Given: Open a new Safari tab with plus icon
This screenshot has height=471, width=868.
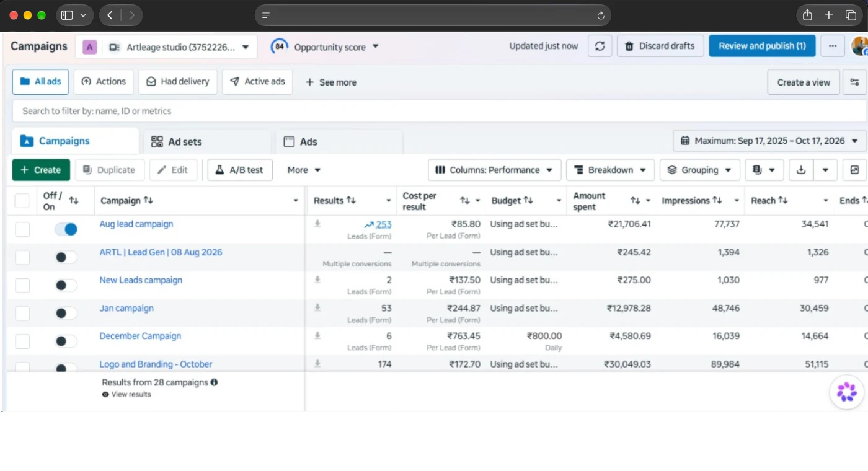Looking at the screenshot, I should [x=829, y=15].
